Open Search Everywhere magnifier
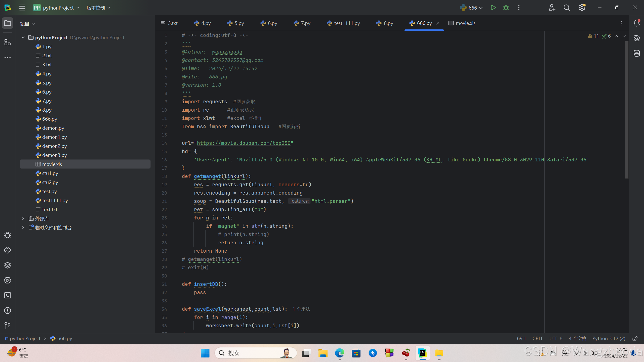This screenshot has height=362, width=644. 567,8
